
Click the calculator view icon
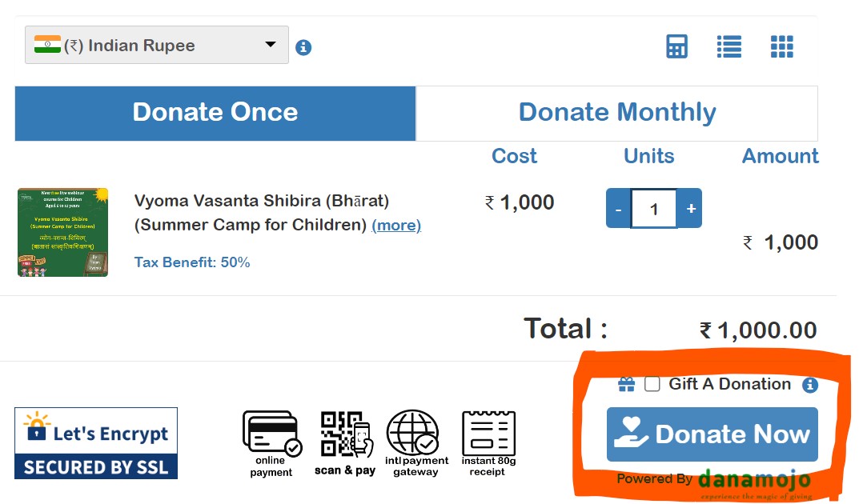pos(676,46)
